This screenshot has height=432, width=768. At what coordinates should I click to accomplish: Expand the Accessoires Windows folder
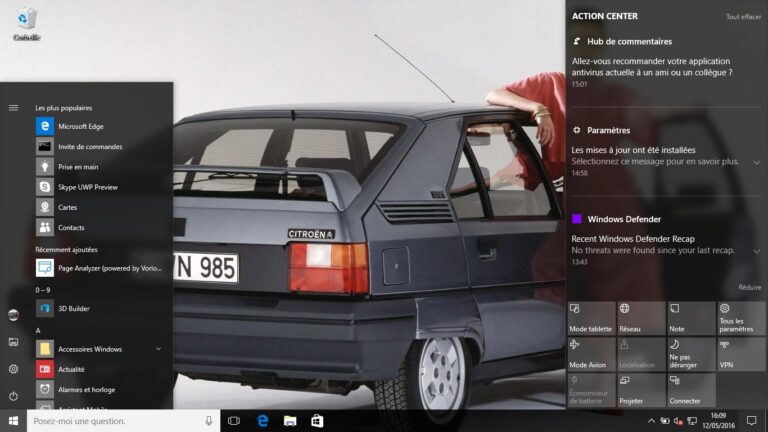[x=158, y=349]
